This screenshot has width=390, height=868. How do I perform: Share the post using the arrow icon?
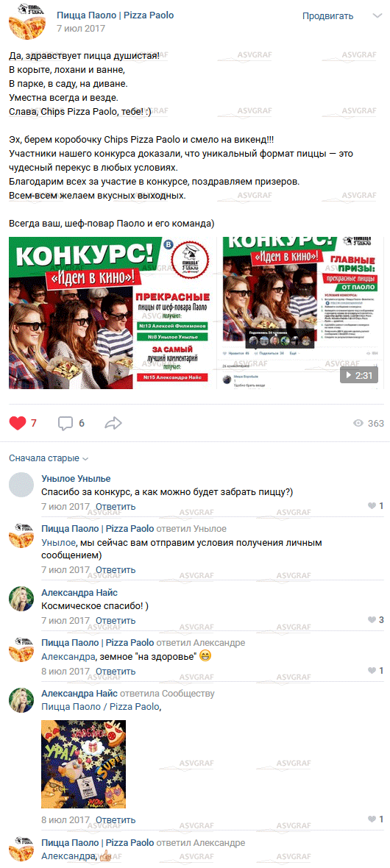point(113,424)
